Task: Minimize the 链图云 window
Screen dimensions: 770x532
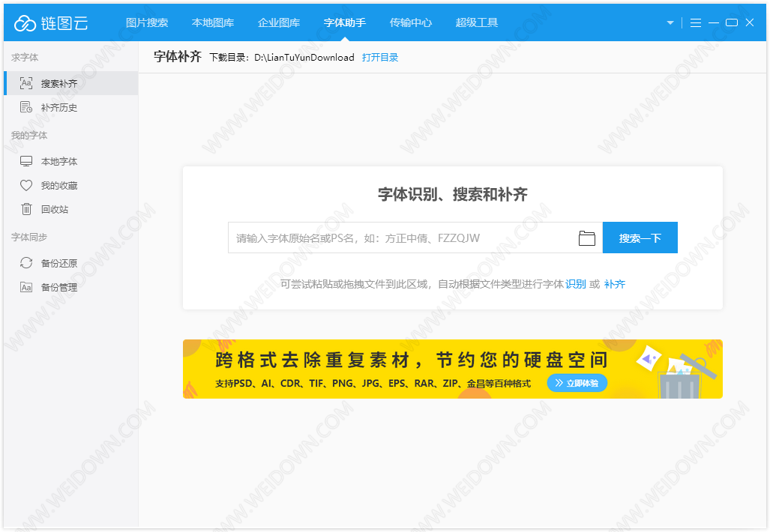Action: click(x=714, y=22)
